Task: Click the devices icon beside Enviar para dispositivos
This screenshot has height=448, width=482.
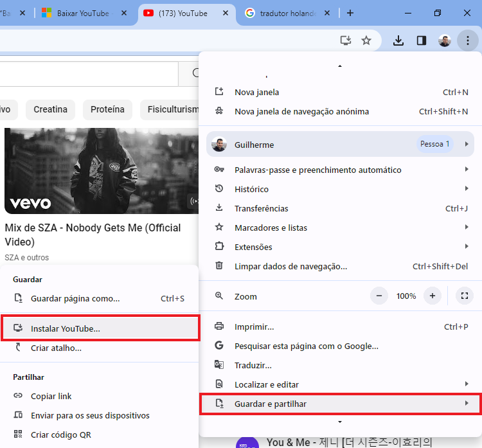Action: [18, 415]
